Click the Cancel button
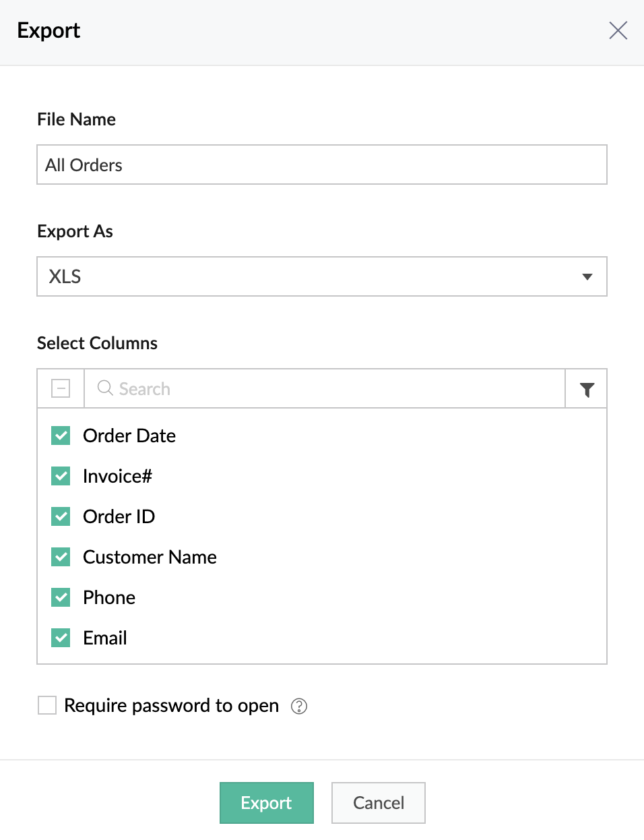 pos(379,803)
